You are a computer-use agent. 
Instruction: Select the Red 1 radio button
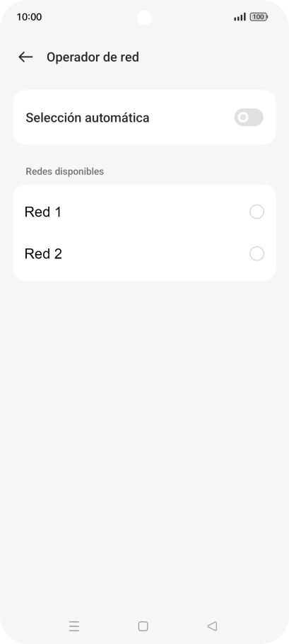click(256, 212)
